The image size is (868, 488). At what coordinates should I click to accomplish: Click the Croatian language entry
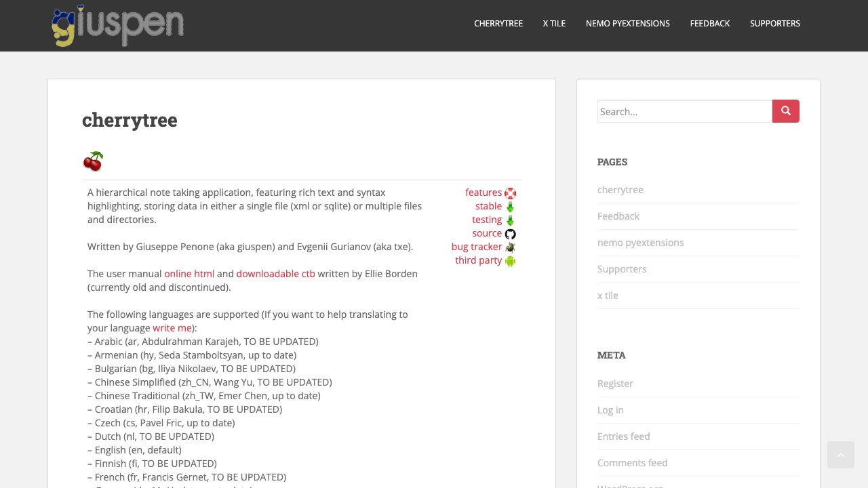pyautogui.click(x=184, y=409)
